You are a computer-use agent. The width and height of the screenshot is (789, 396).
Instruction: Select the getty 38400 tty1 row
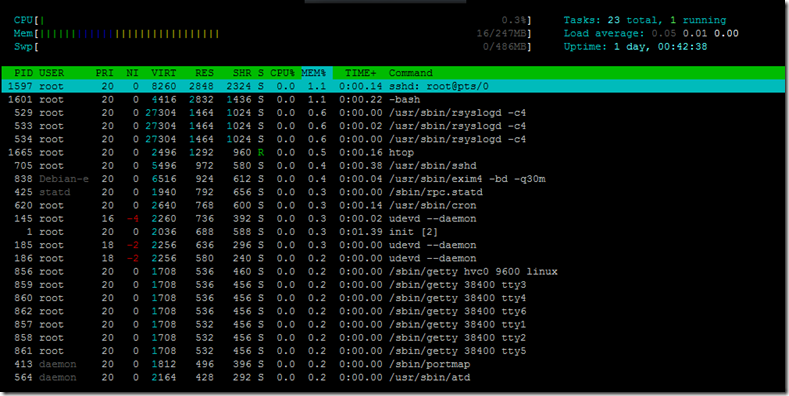click(x=393, y=325)
